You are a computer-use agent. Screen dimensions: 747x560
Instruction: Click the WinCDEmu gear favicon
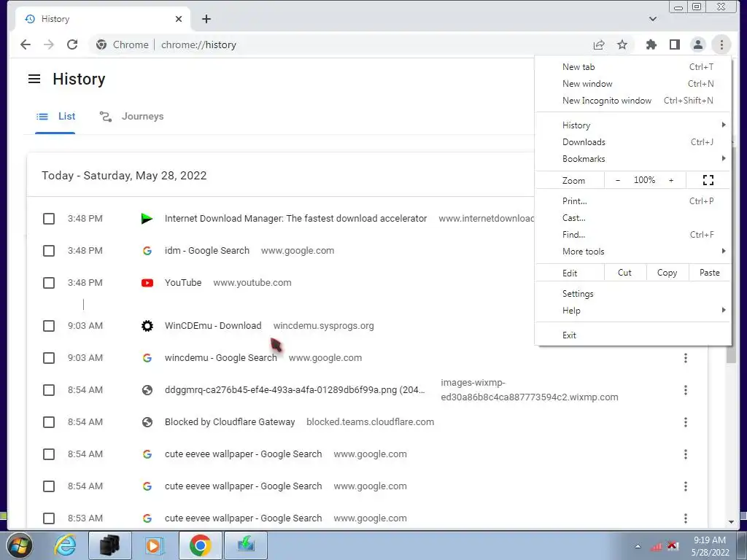147,326
